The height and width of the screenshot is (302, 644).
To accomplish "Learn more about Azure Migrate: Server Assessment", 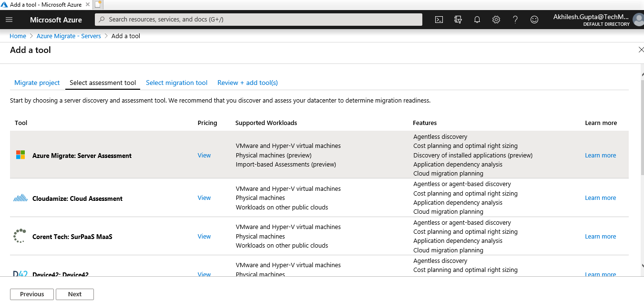I will click(x=601, y=155).
